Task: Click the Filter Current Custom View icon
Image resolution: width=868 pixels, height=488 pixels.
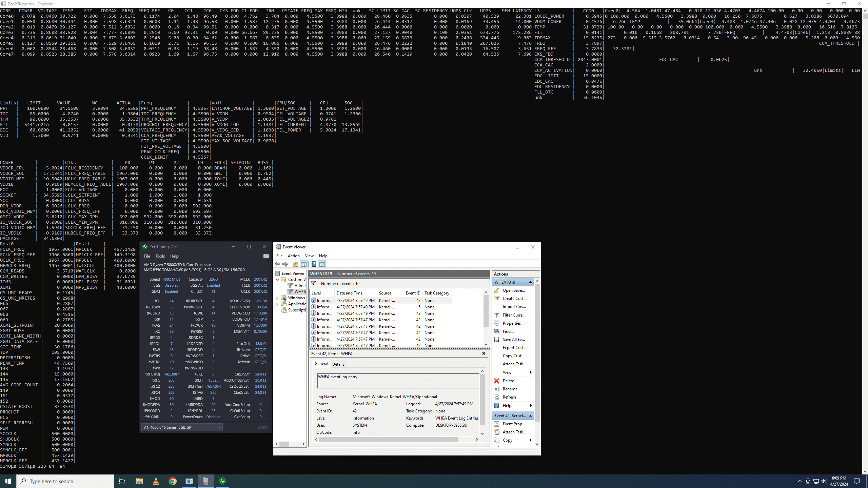Action: coord(497,315)
